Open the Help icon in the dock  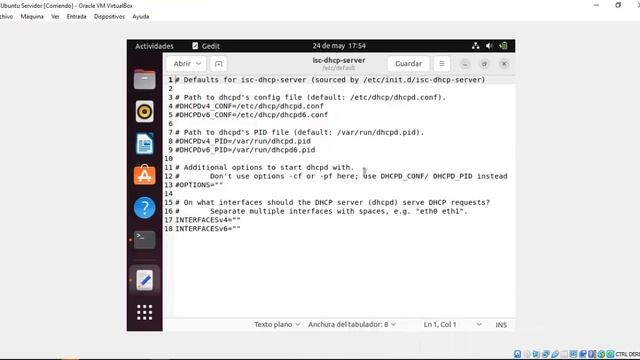click(144, 207)
